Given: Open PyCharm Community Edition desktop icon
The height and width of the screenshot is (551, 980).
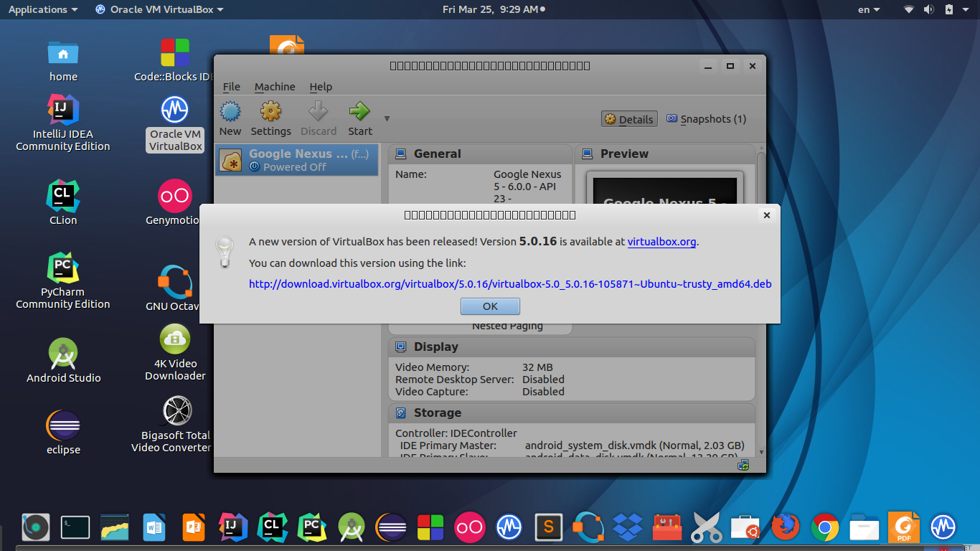Looking at the screenshot, I should 63,281.
